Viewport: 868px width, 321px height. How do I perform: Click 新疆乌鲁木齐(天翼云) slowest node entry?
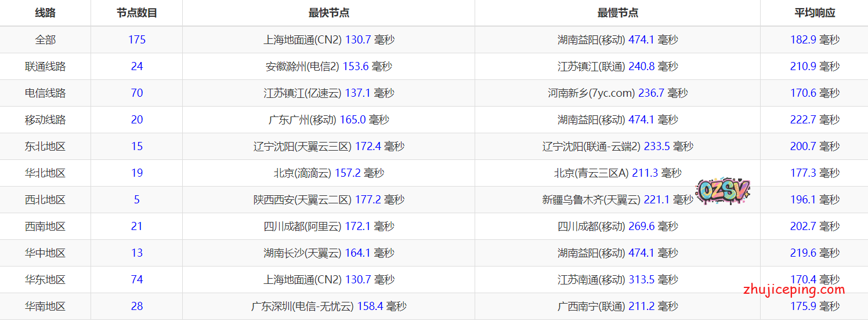617,200
